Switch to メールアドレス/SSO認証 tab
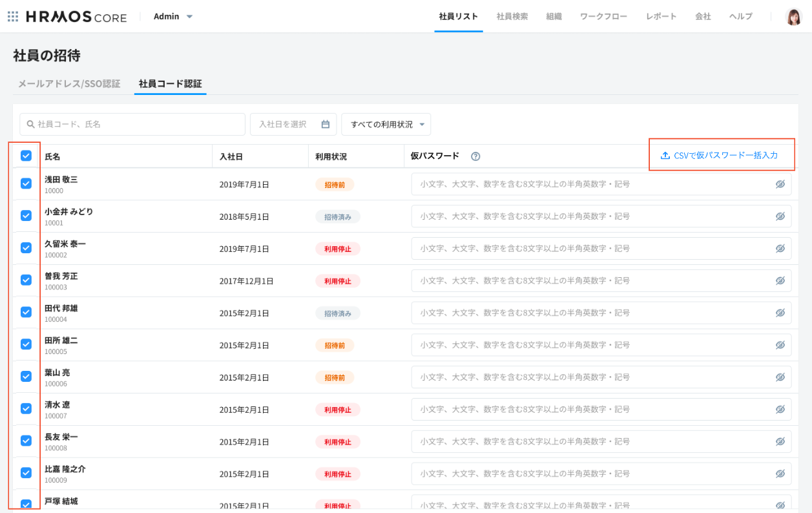Image resolution: width=812 pixels, height=513 pixels. [69, 84]
